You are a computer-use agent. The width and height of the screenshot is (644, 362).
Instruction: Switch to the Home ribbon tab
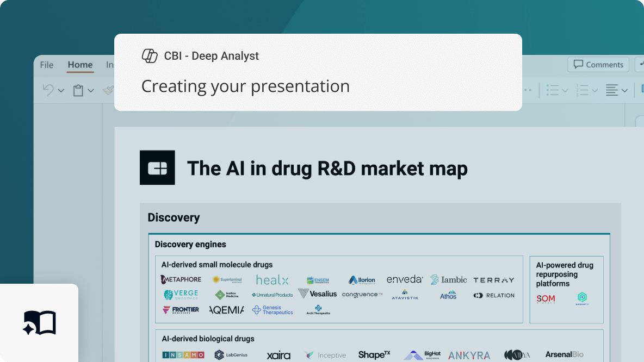pos(80,65)
